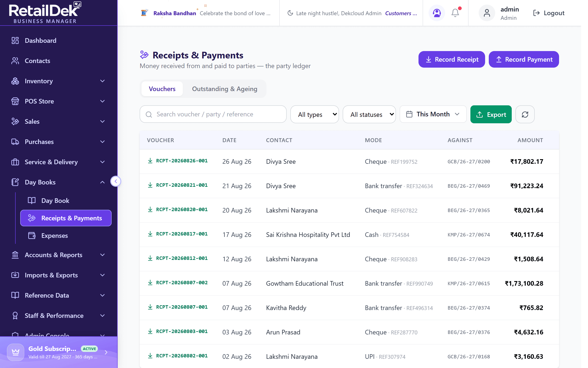Click the Record Receipt button

click(x=451, y=59)
